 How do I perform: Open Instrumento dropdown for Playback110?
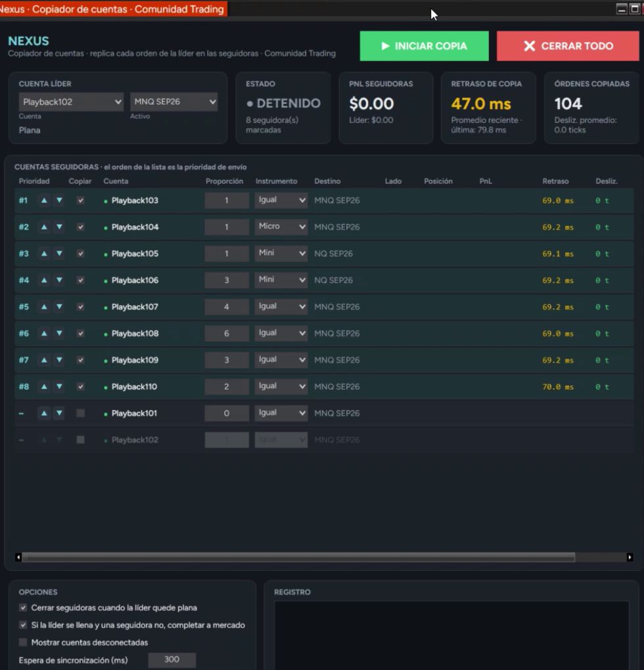tap(281, 386)
